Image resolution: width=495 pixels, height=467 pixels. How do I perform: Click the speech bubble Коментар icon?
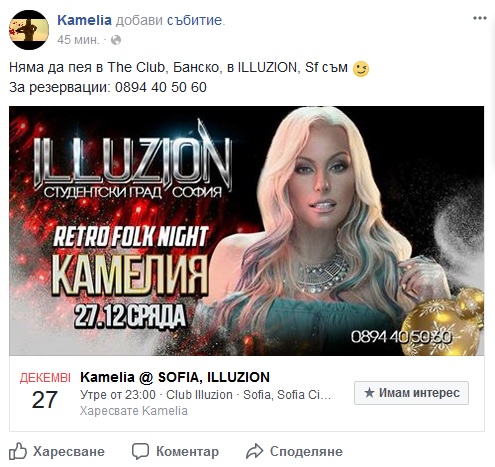140,451
